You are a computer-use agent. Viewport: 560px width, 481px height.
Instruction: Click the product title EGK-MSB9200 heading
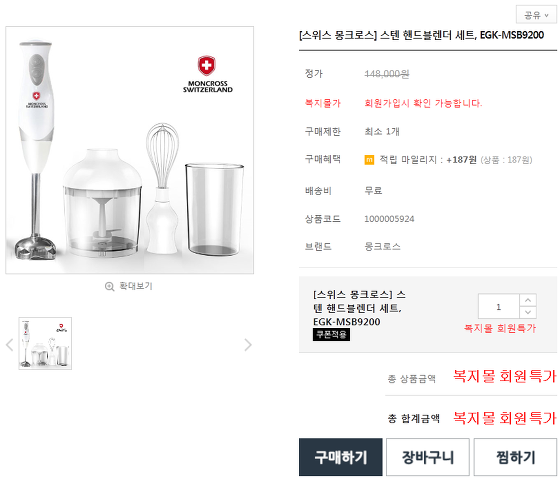(x=421, y=35)
